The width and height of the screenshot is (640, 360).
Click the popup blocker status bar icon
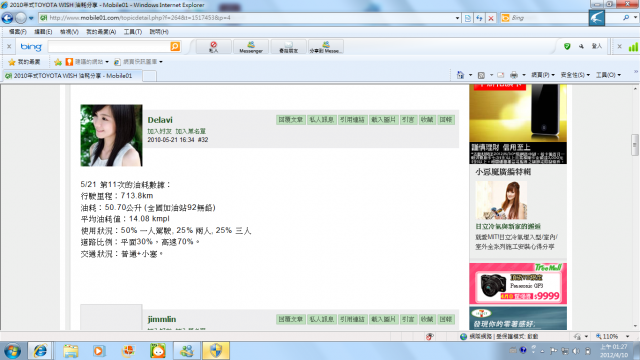(429, 337)
